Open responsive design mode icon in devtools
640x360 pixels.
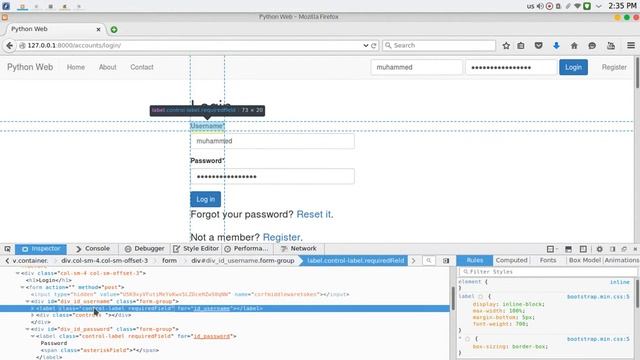click(583, 249)
